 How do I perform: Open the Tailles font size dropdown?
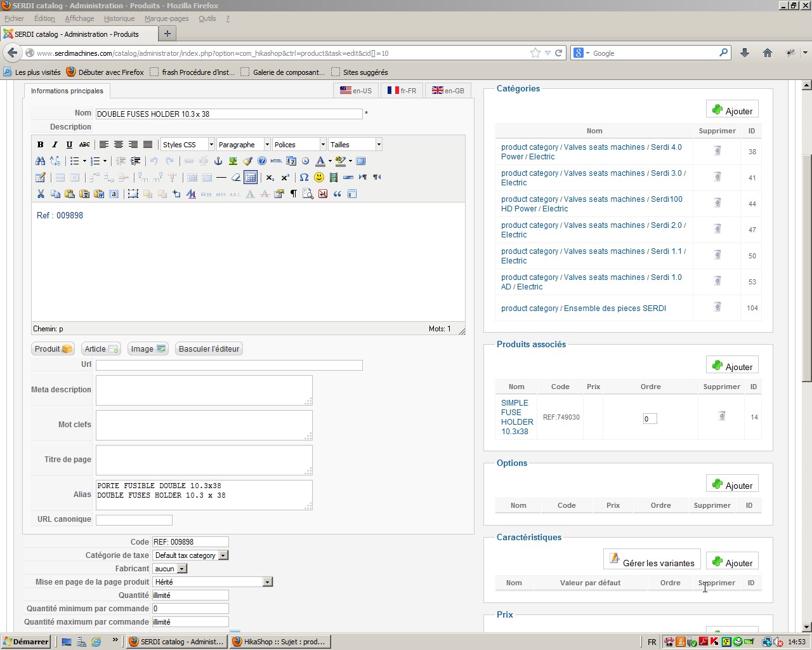355,145
